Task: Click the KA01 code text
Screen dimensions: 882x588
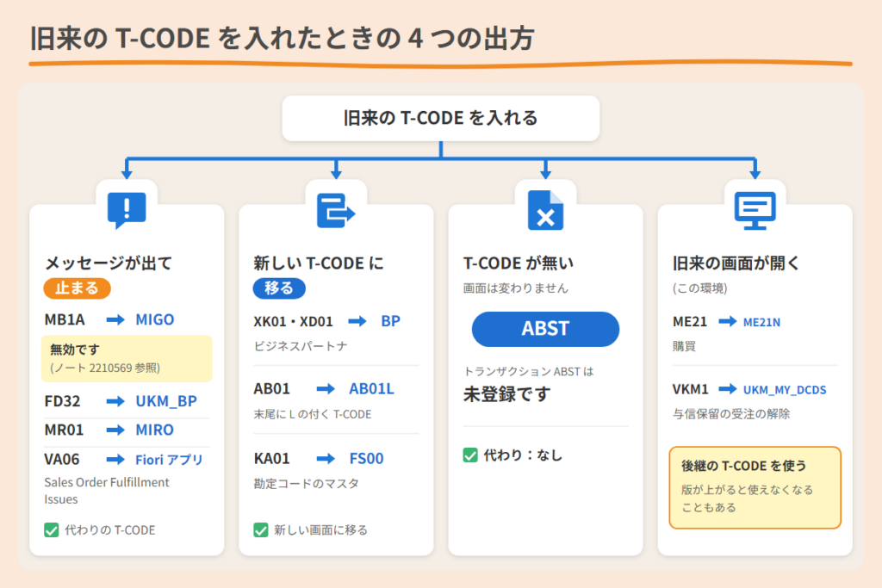Action: click(271, 459)
